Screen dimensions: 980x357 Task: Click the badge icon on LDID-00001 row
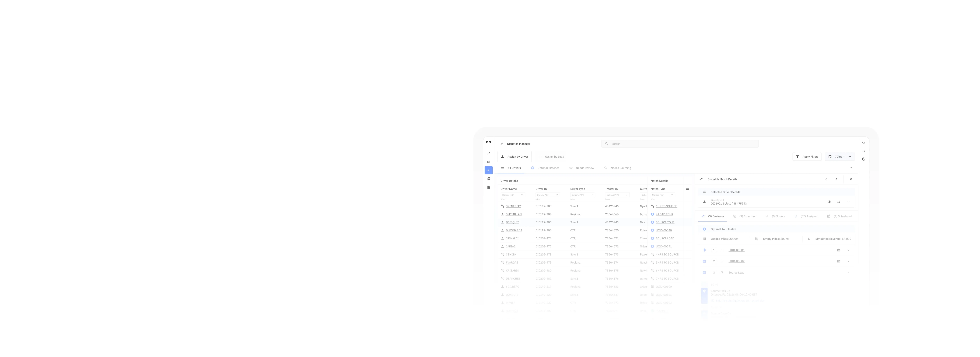[x=838, y=250]
